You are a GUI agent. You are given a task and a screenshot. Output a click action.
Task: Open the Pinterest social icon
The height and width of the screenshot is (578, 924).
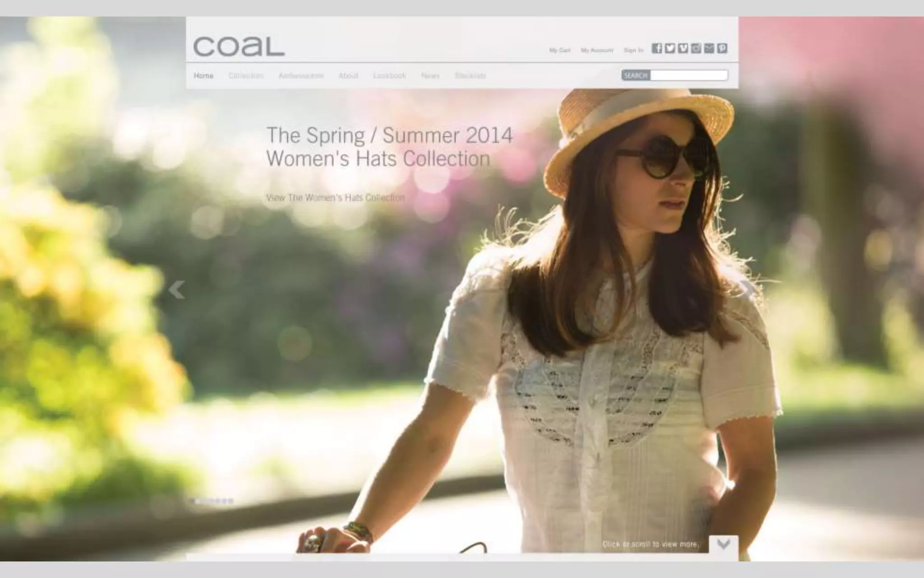point(722,48)
